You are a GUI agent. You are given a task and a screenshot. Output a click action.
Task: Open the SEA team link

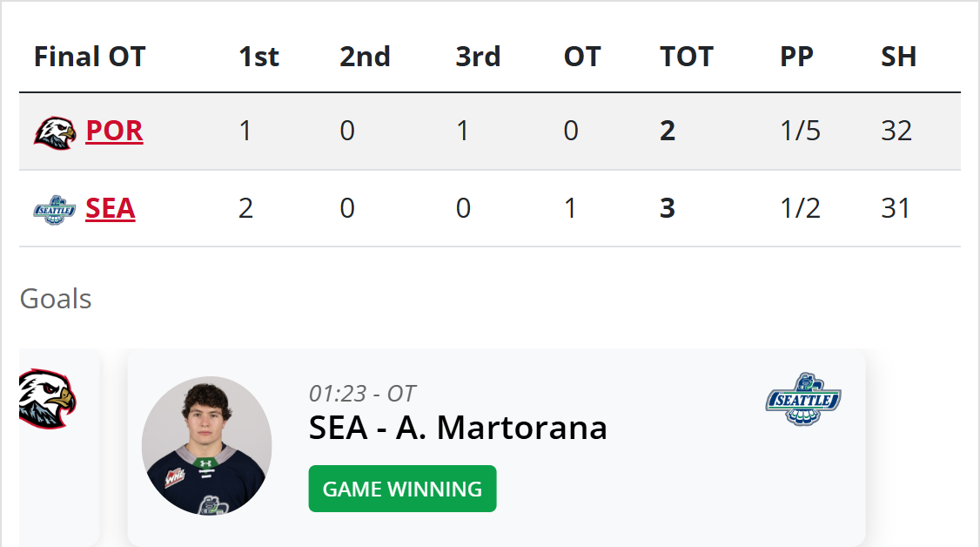click(x=110, y=209)
